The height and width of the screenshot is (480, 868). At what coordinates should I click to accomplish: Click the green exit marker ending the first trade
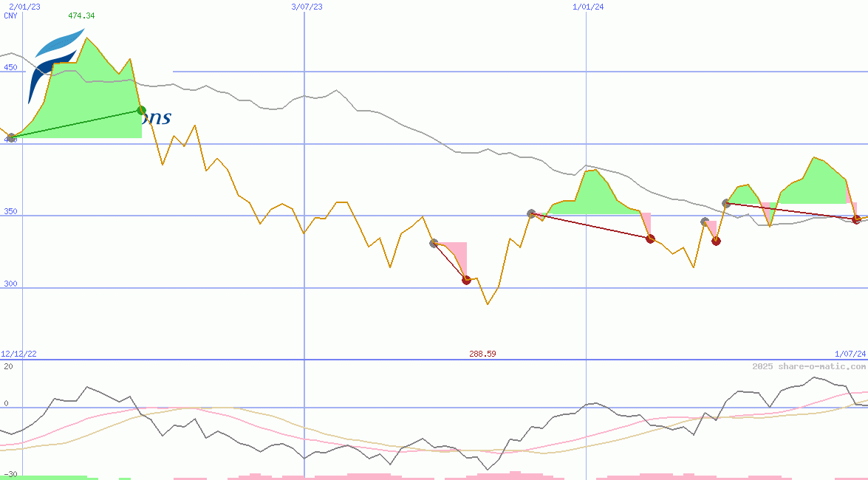click(142, 111)
